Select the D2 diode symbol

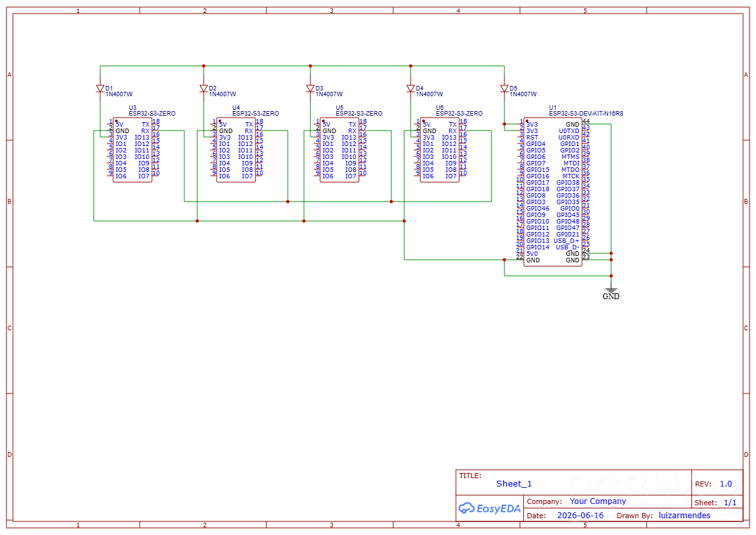coord(204,89)
